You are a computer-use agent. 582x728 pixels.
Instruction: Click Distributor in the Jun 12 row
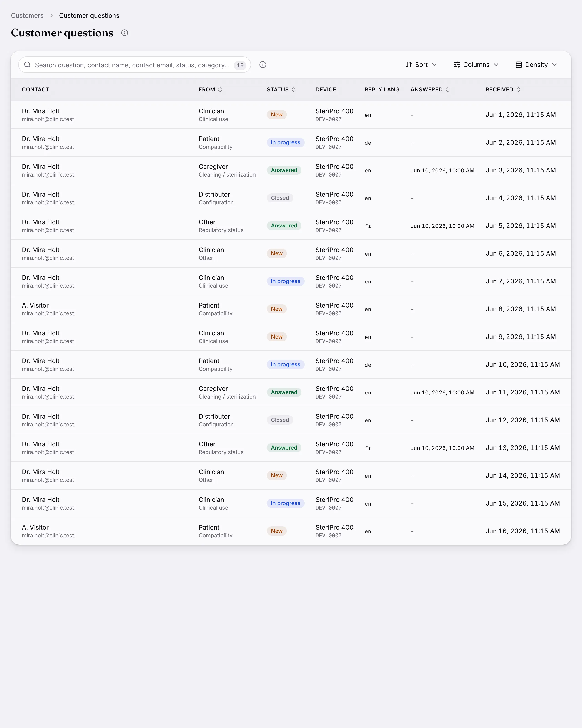(x=214, y=416)
